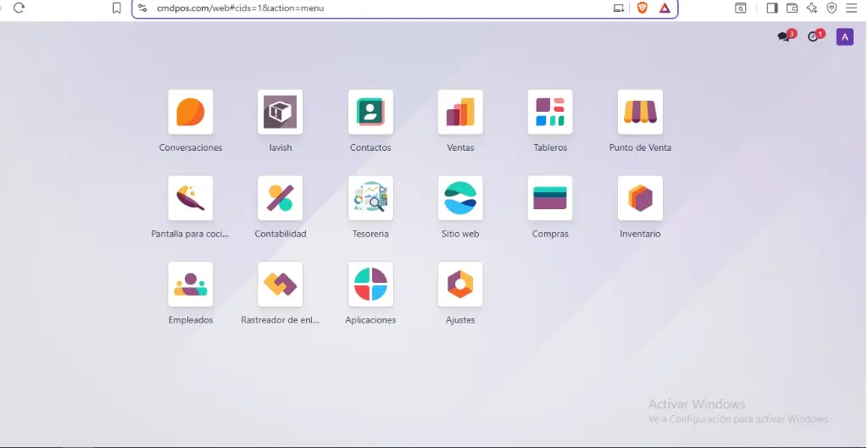Open the user avatar menu
Image resolution: width=868 pixels, height=448 pixels.
pyautogui.click(x=844, y=36)
